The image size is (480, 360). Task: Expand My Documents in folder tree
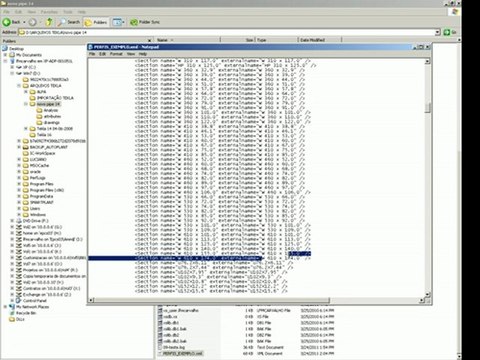(5, 55)
